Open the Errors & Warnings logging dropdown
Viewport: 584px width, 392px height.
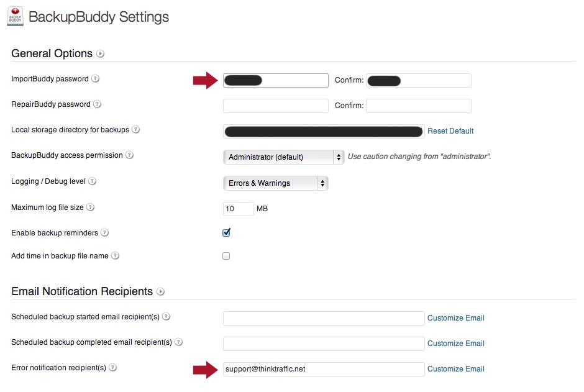[275, 183]
